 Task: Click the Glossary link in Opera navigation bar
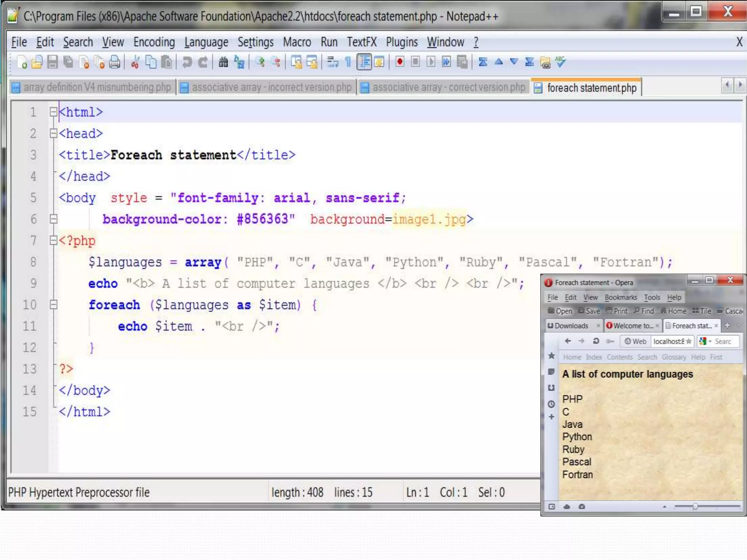[674, 357]
